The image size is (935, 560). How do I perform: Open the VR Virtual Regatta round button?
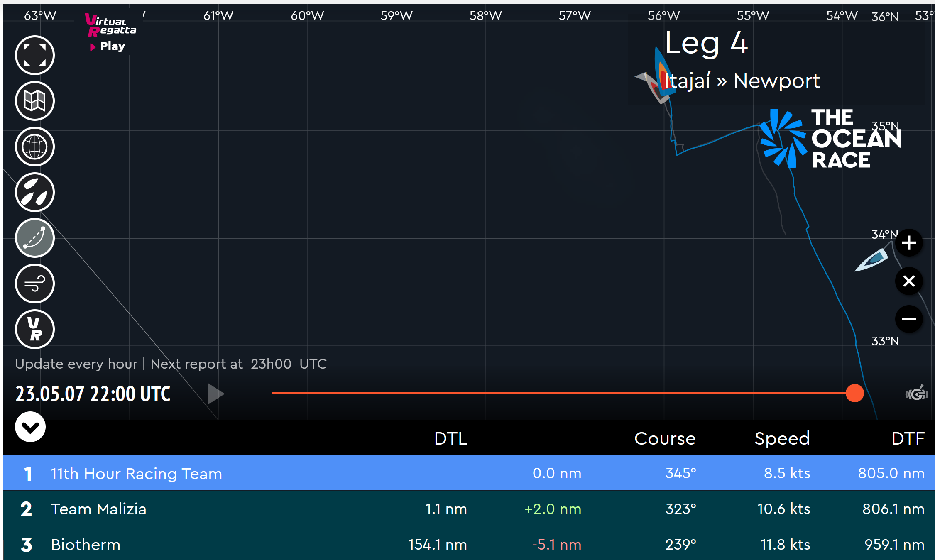35,329
